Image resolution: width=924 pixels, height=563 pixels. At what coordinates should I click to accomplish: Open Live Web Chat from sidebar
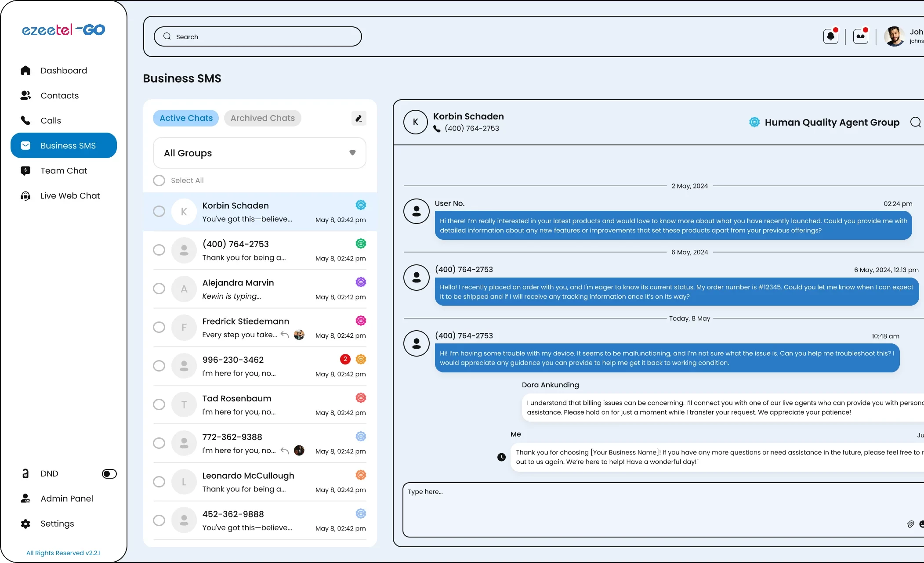click(x=70, y=196)
